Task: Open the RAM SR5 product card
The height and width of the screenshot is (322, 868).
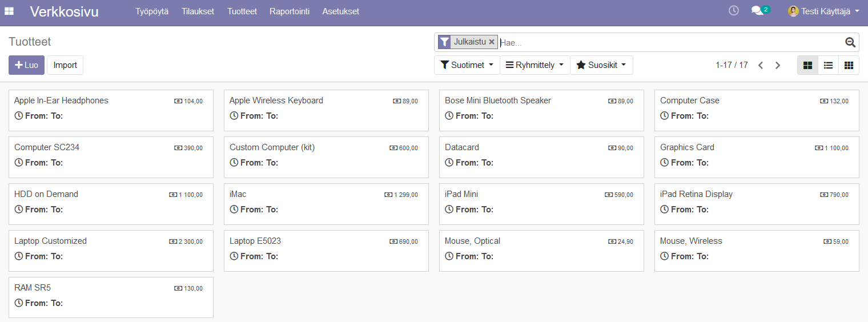Action: point(111,297)
